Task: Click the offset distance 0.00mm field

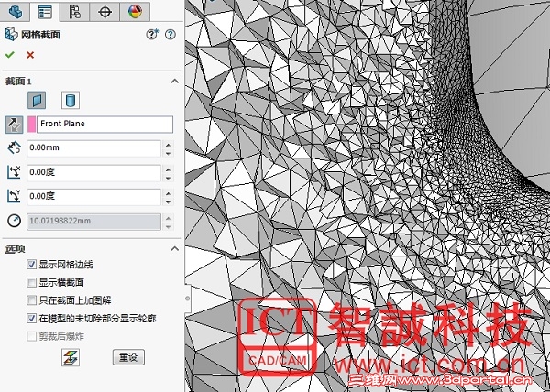Action: coord(93,148)
